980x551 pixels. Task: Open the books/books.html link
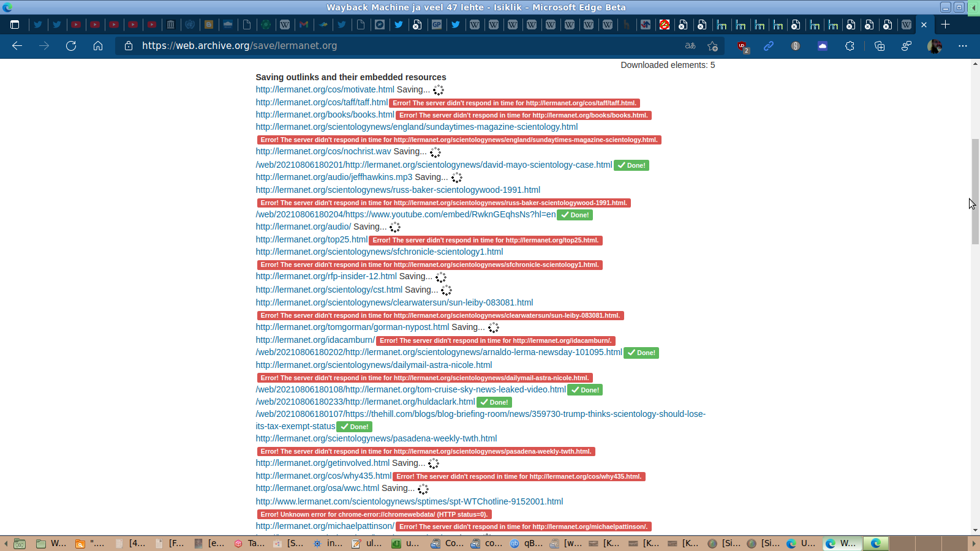click(325, 114)
